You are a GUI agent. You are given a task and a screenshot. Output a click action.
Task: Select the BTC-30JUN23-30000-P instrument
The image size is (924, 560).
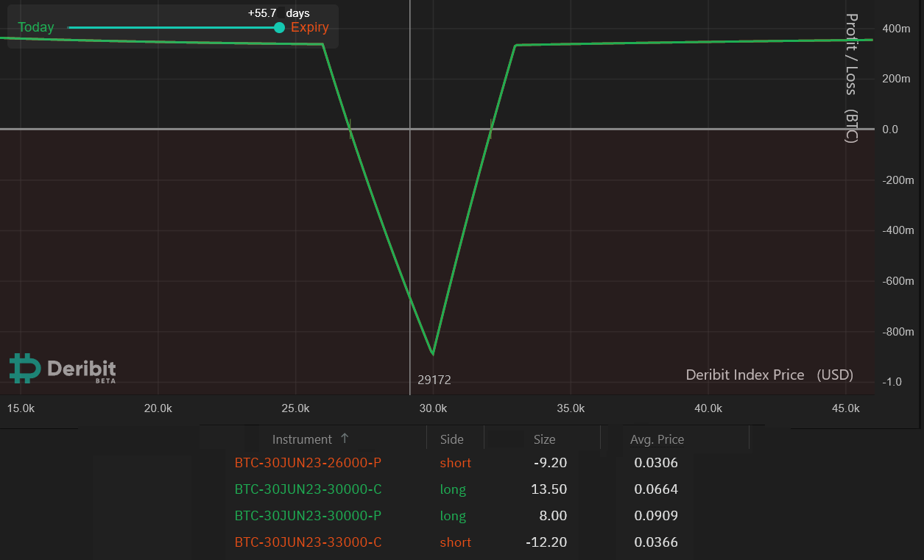pos(308,516)
